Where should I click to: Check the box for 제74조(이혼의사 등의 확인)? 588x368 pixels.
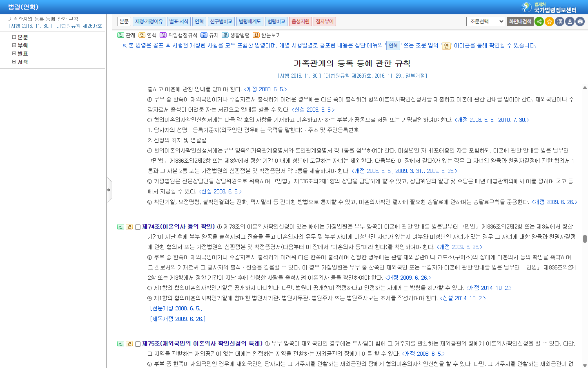[138, 227]
